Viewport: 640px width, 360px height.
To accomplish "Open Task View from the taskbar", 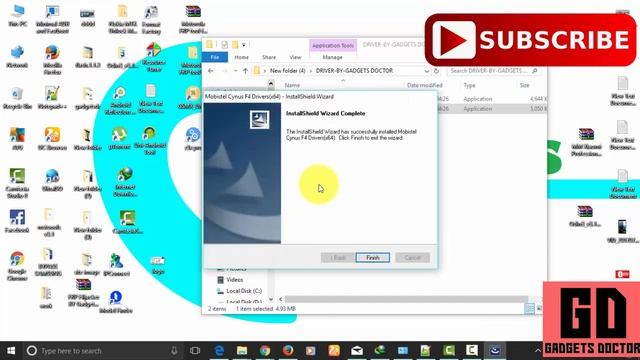I will [x=195, y=351].
